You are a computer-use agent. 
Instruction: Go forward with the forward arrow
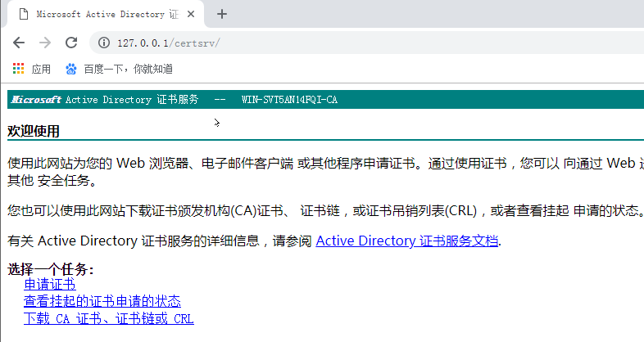[x=45, y=43]
